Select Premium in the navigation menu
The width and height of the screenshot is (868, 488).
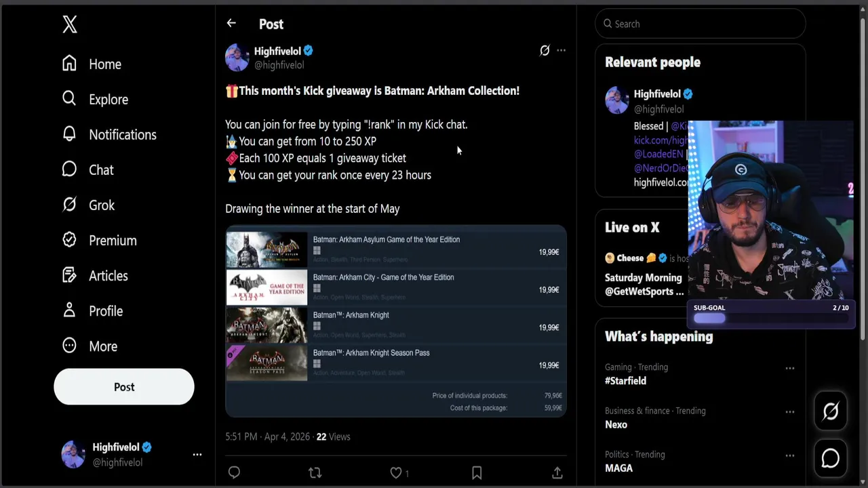[113, 241]
